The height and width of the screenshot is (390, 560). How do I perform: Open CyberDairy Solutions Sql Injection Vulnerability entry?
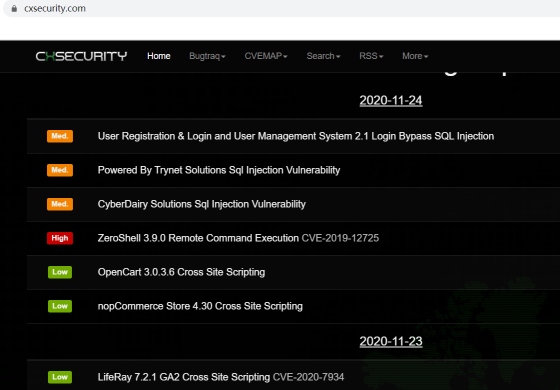(201, 204)
